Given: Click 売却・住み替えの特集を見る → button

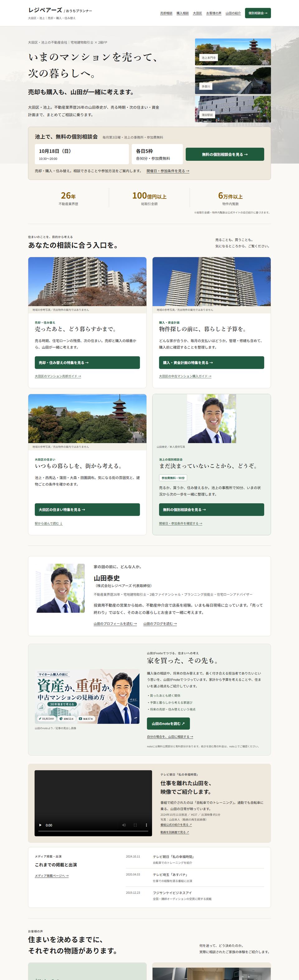Looking at the screenshot, I should pyautogui.click(x=87, y=362).
